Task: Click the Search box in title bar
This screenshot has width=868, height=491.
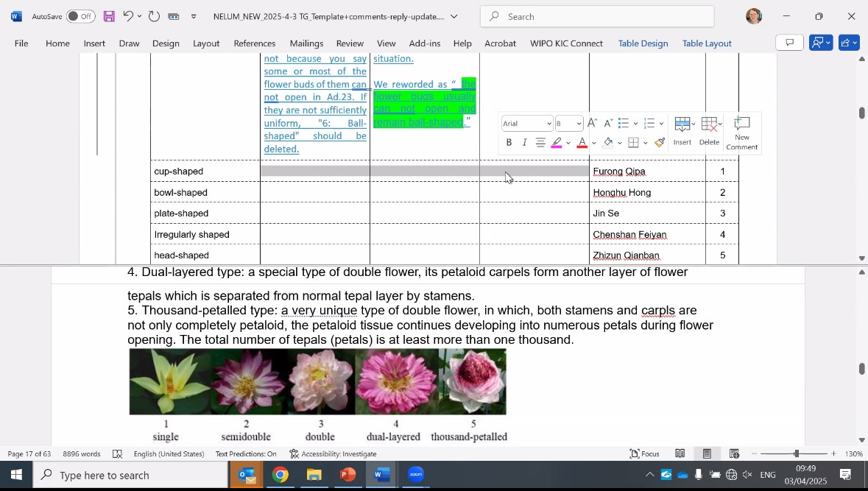Action: coord(596,16)
